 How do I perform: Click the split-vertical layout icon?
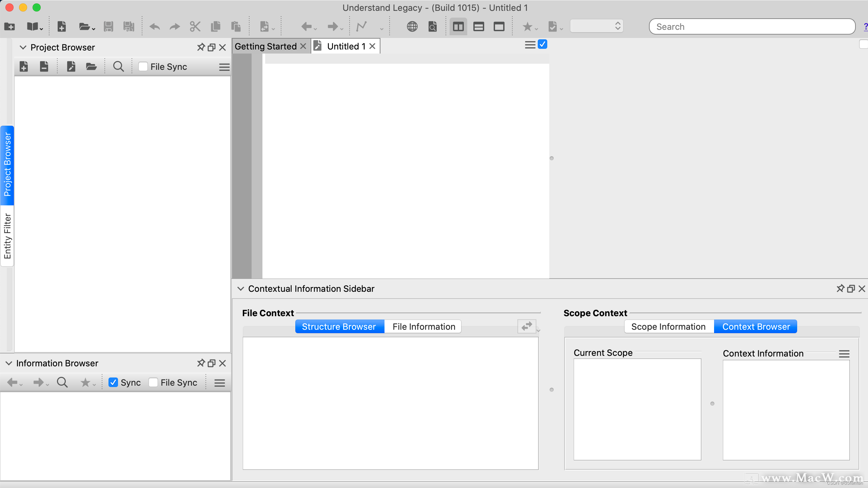[x=458, y=26]
